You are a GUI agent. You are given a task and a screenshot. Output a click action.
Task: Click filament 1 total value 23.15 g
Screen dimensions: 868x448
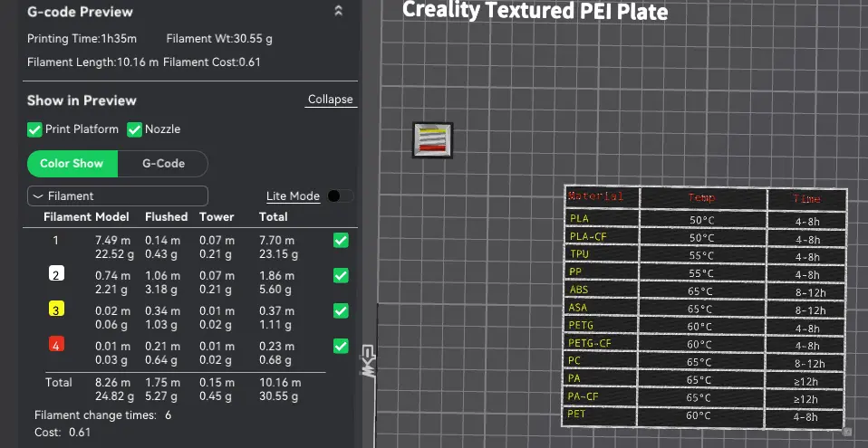point(278,254)
